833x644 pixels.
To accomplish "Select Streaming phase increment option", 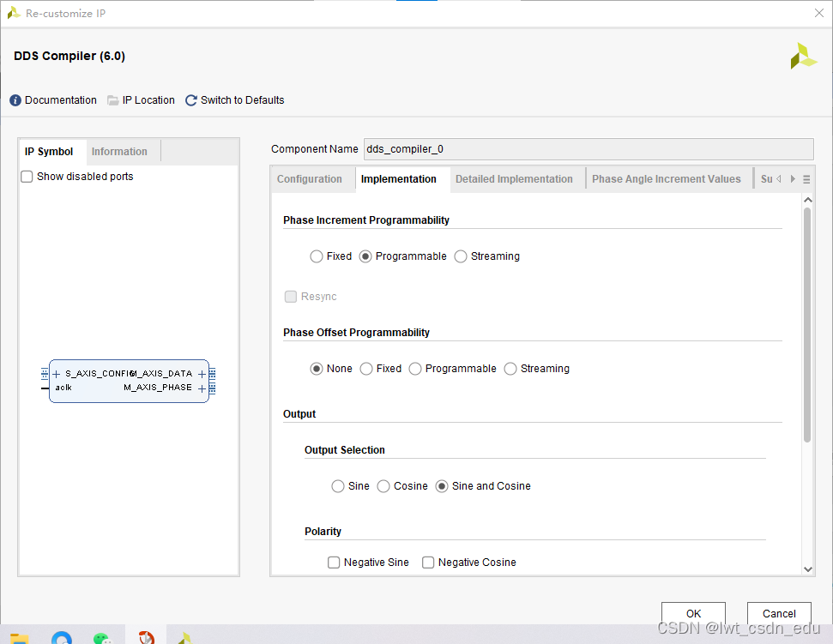I will coord(461,256).
